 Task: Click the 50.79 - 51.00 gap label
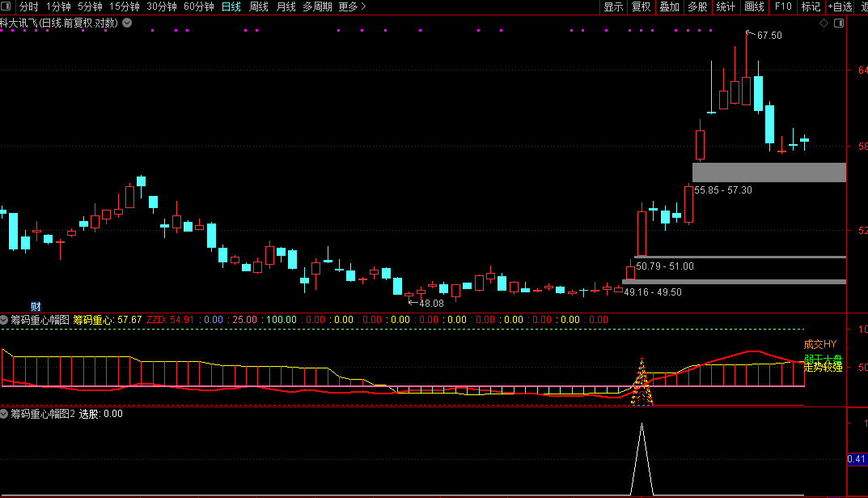(665, 266)
